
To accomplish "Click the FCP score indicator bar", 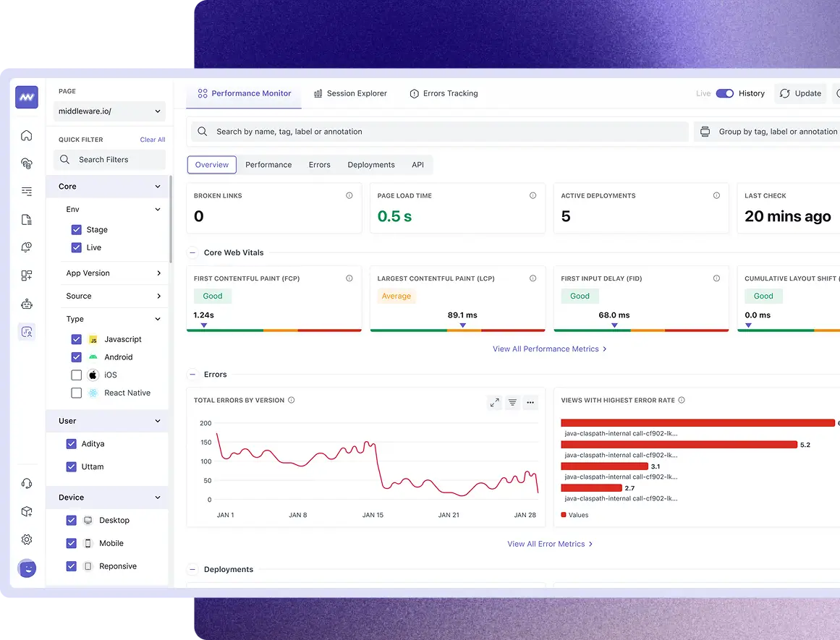I will click(x=273, y=330).
